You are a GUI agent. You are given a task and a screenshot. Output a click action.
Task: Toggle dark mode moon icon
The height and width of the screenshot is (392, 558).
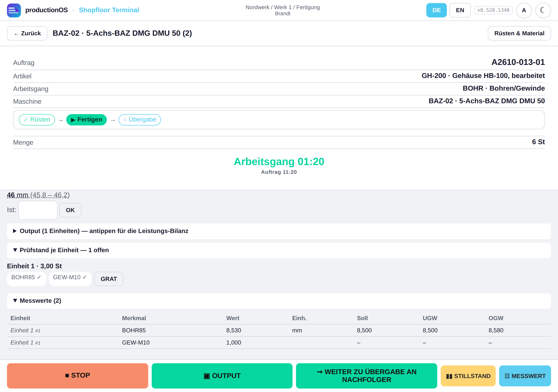coord(543,10)
